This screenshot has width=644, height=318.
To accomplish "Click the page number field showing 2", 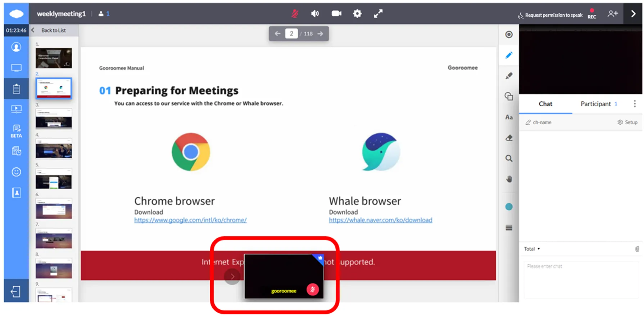I will [291, 34].
